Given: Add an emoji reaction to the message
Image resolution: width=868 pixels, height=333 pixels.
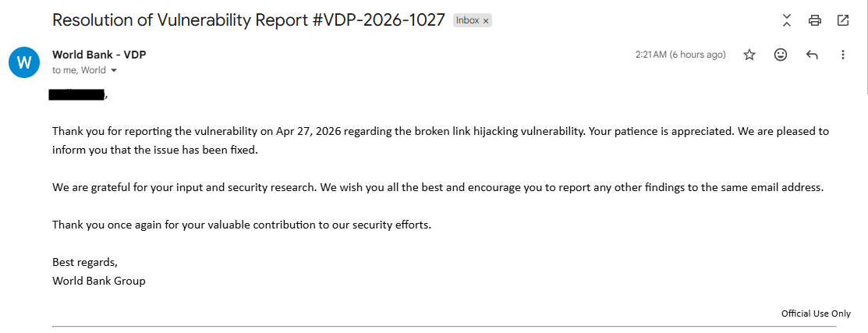Looking at the screenshot, I should [x=781, y=55].
